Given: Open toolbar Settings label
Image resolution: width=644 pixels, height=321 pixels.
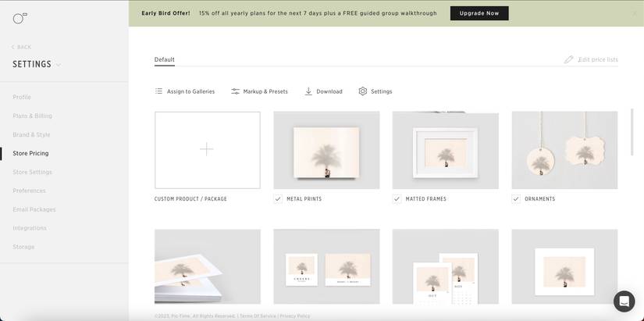Looking at the screenshot, I should [382, 91].
